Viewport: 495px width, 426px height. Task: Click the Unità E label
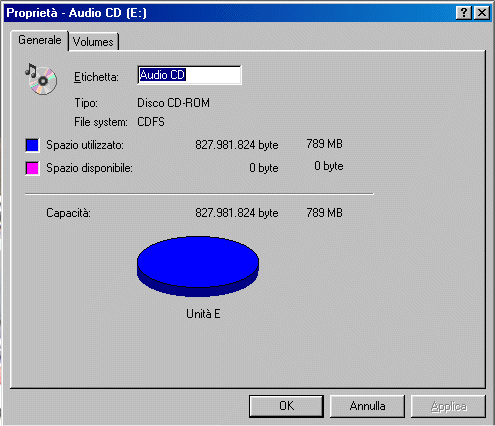click(x=203, y=314)
